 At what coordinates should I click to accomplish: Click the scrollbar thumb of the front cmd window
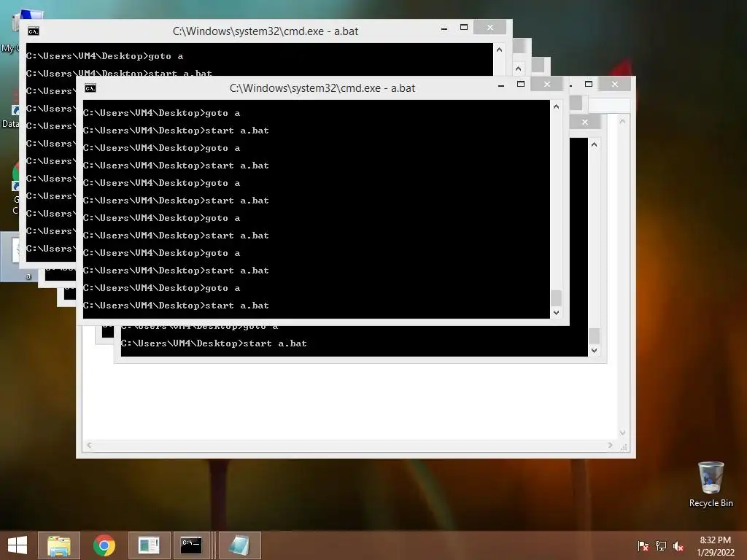point(556,298)
